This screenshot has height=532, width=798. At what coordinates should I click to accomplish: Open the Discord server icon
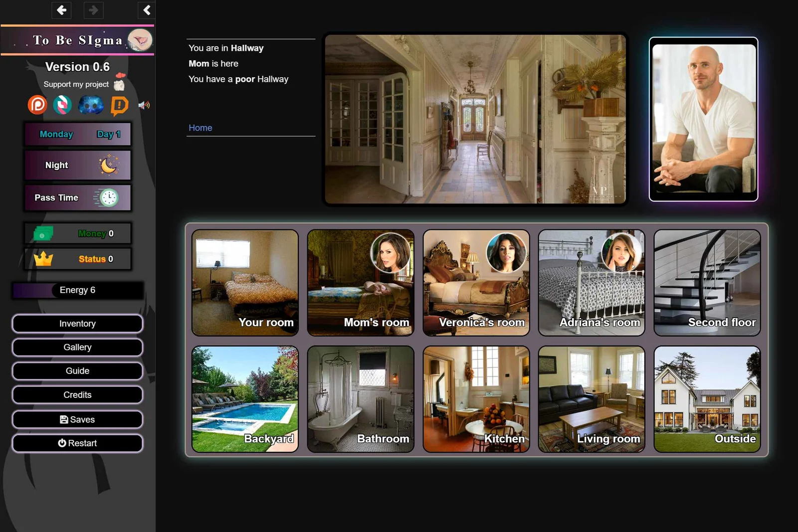pos(91,105)
